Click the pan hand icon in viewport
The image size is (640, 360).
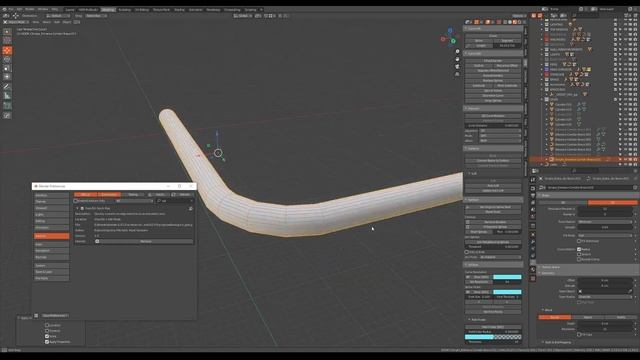457,59
